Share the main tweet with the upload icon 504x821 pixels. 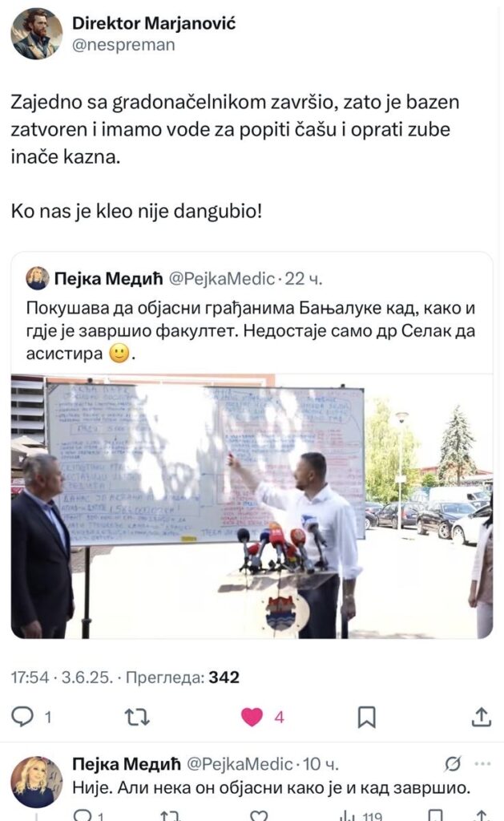point(481,717)
